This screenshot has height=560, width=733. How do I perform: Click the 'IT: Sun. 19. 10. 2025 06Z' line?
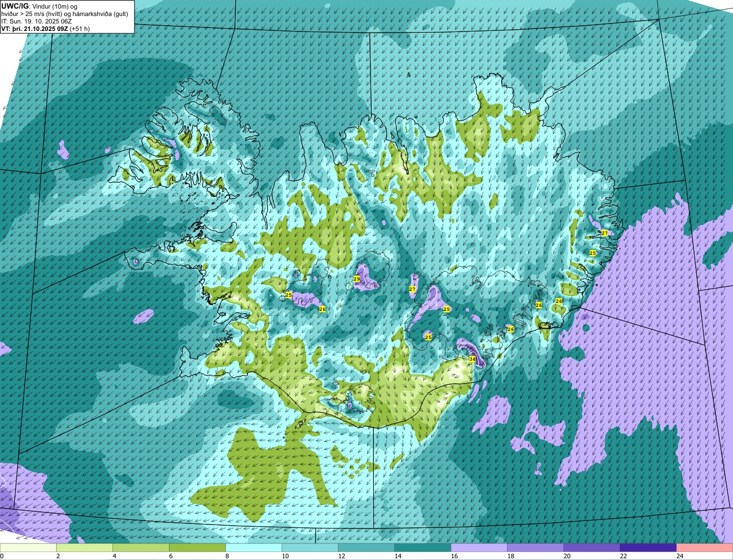pos(37,21)
